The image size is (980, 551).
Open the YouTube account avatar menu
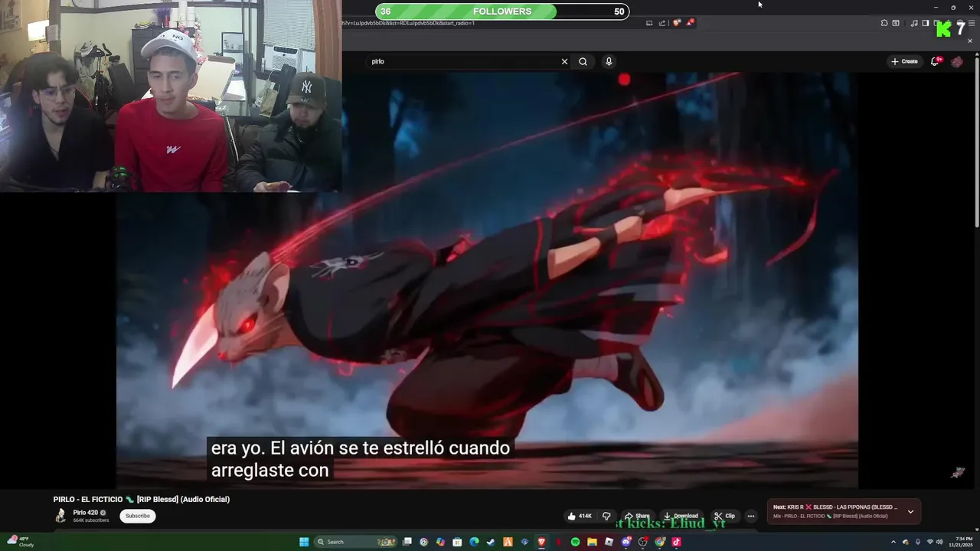pyautogui.click(x=957, y=61)
